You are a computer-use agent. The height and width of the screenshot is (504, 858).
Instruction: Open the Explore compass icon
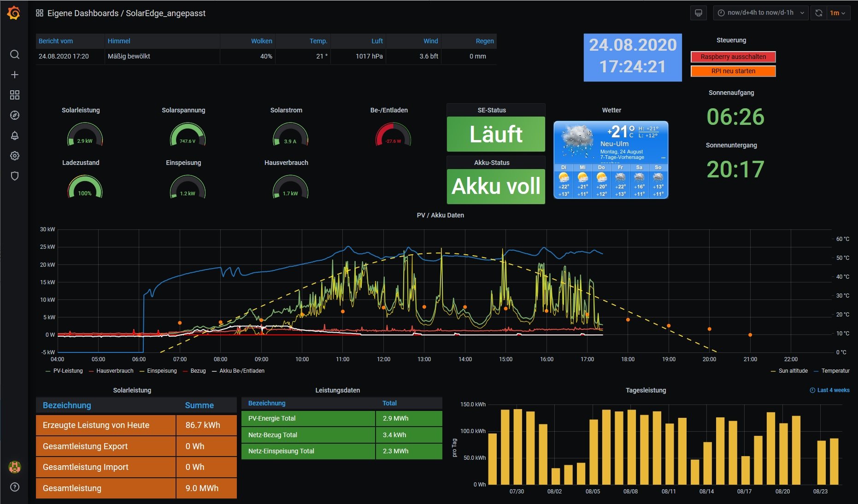pos(15,115)
